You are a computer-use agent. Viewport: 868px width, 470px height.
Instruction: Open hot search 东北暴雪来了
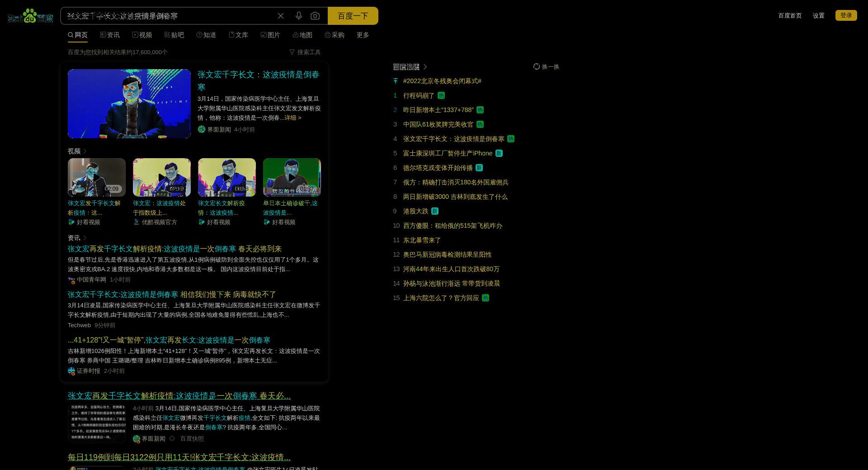point(422,240)
